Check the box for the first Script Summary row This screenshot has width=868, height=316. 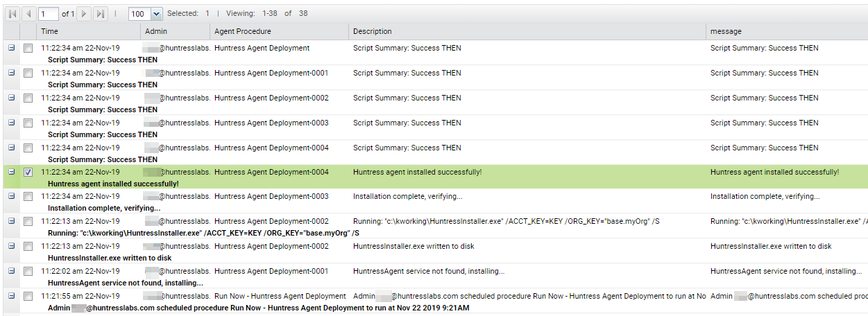tap(28, 49)
